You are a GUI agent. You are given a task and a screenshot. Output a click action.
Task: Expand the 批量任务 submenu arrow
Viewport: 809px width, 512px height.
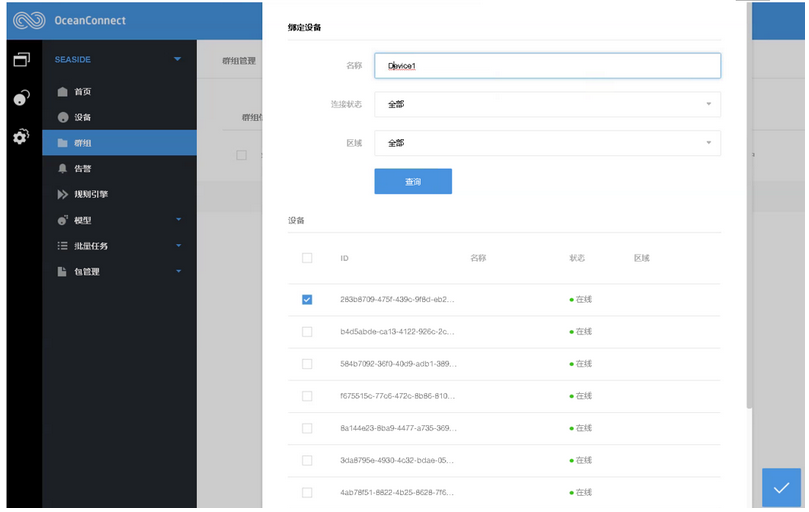click(x=179, y=245)
